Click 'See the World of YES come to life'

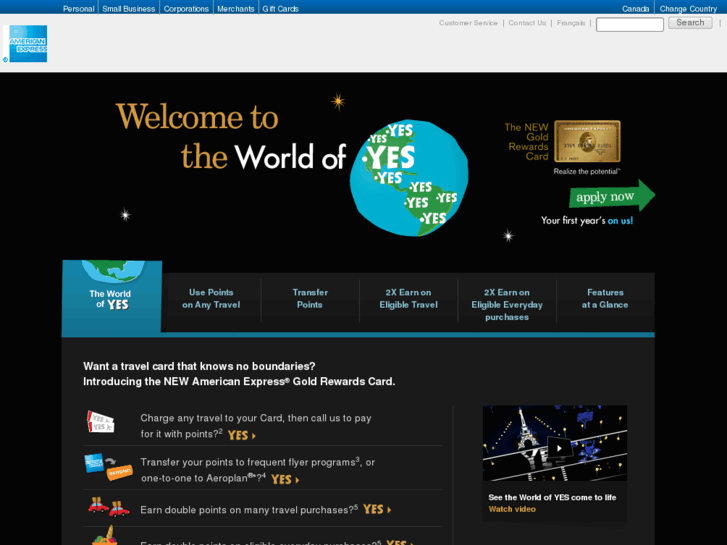[552, 497]
